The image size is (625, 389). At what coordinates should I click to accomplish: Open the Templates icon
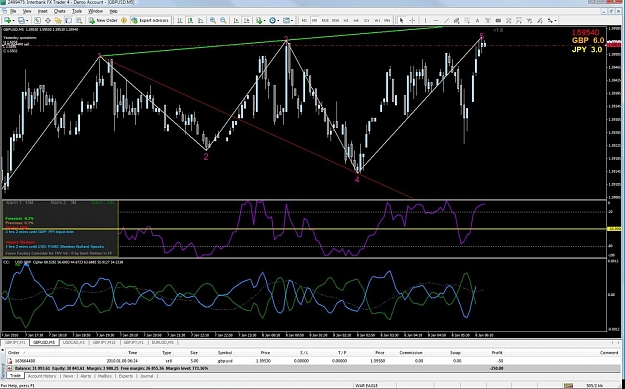(286, 20)
